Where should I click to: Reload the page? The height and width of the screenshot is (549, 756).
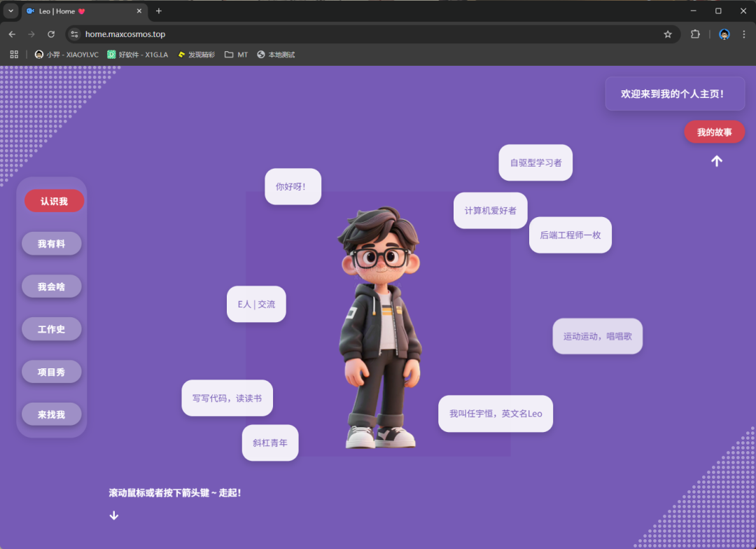click(51, 34)
